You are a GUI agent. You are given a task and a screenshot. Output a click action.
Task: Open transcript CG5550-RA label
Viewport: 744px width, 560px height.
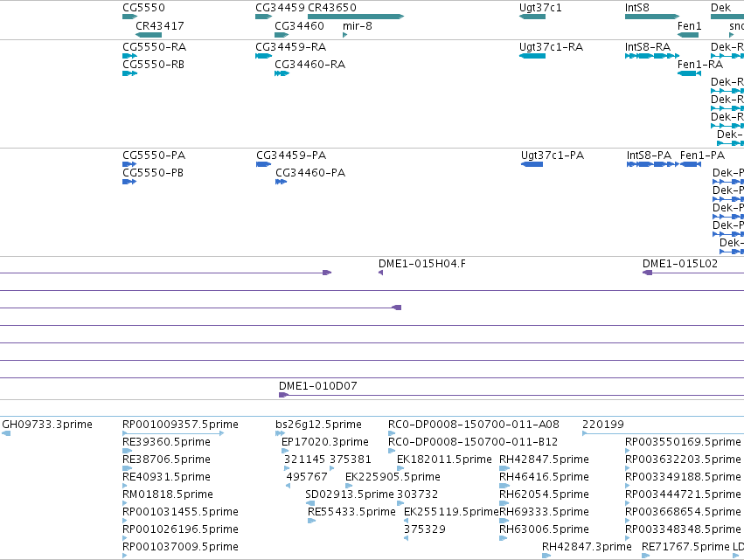coord(154,47)
